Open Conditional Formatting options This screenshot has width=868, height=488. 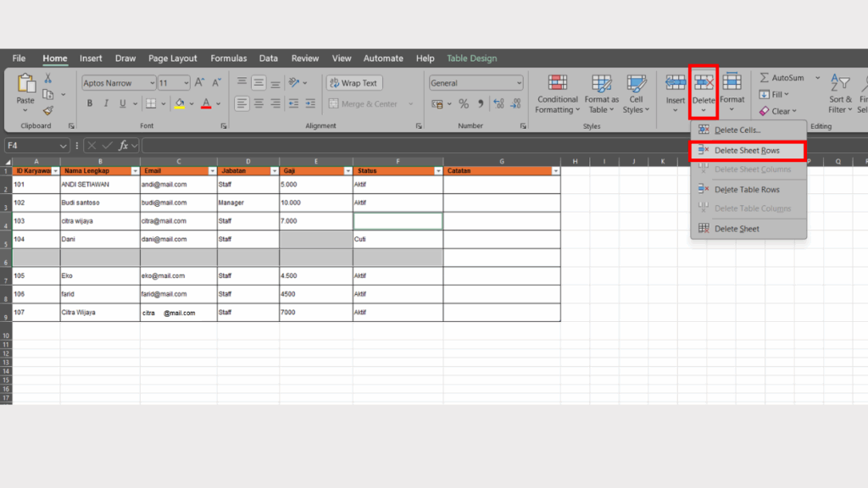pyautogui.click(x=557, y=95)
